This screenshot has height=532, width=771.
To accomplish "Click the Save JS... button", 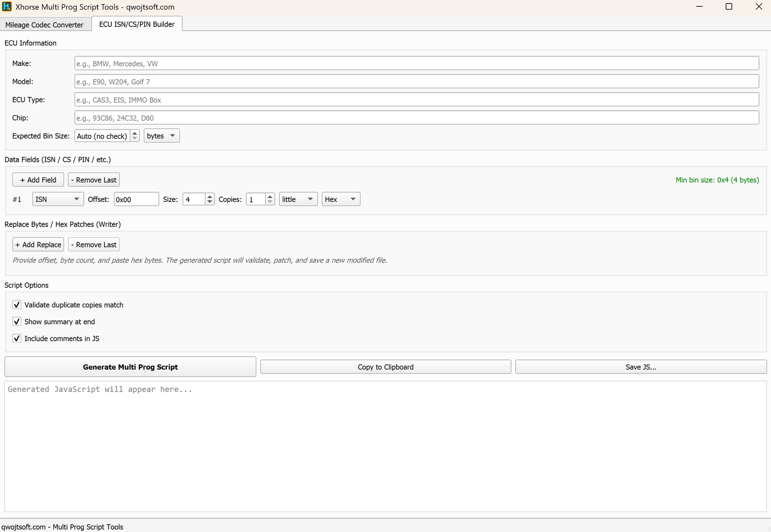I will [641, 367].
